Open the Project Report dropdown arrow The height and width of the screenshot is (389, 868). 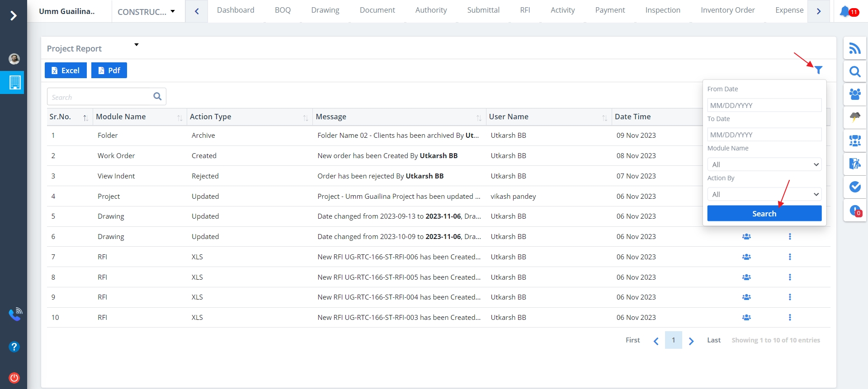pyautogui.click(x=136, y=45)
